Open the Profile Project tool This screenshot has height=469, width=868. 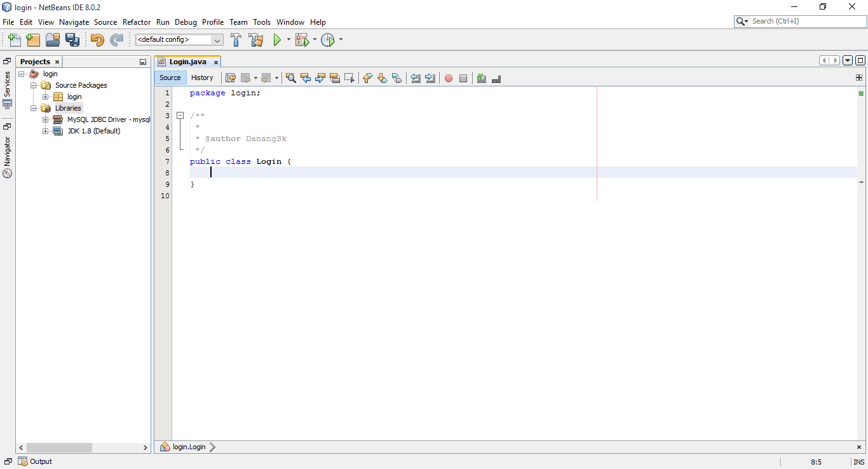[x=328, y=39]
